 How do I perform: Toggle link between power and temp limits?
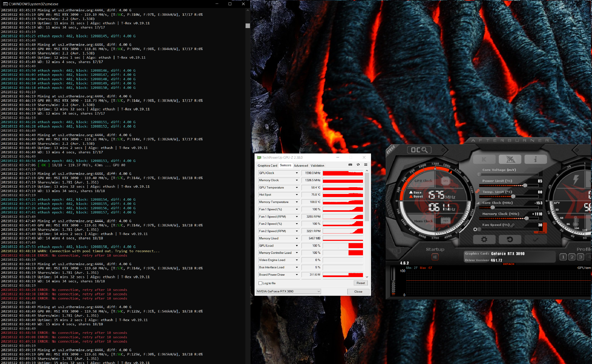[x=477, y=191]
